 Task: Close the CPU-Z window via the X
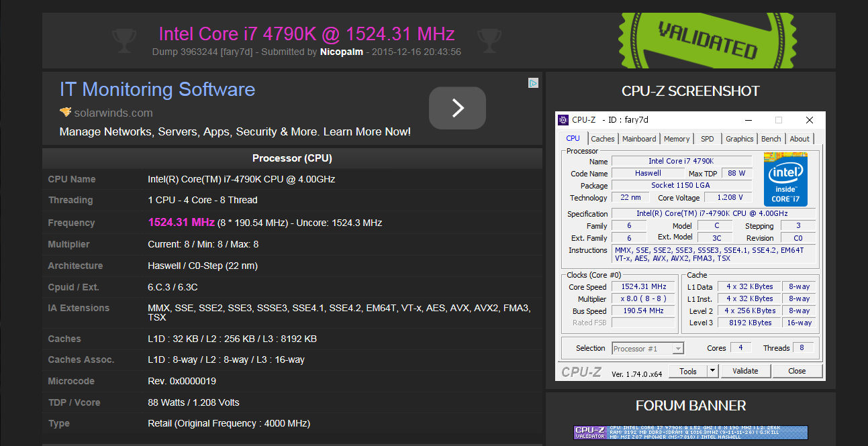pos(810,120)
